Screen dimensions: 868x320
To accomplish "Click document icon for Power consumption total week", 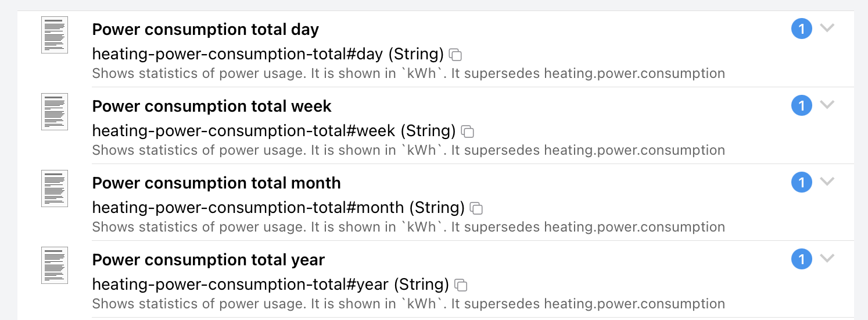I will tap(55, 112).
